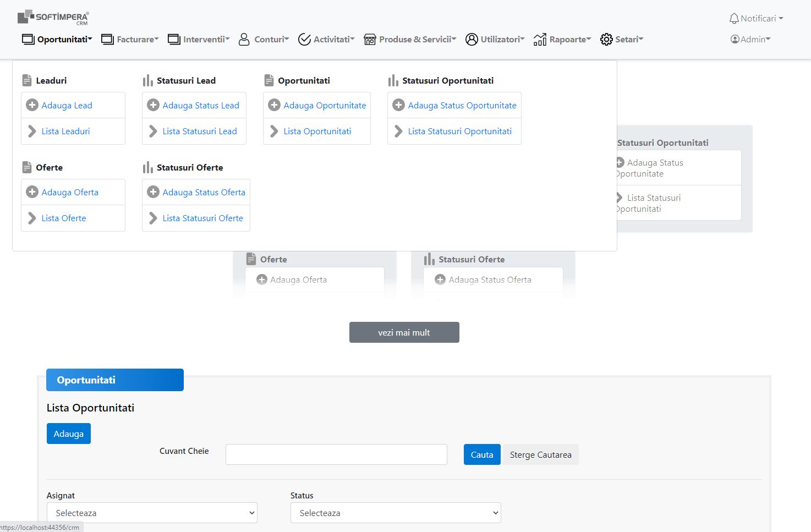811x532 pixels.
Task: Switch to the blue Oportunitati tab
Action: 115,380
